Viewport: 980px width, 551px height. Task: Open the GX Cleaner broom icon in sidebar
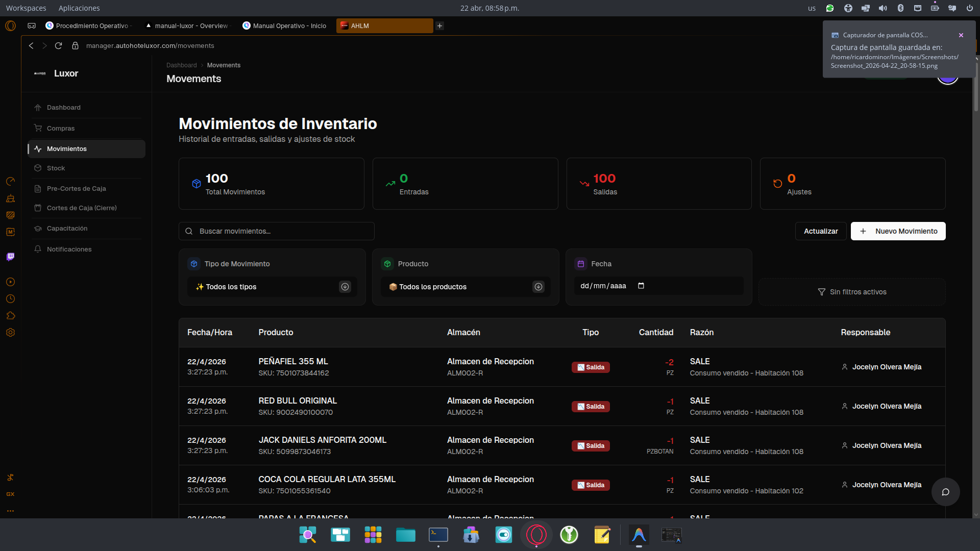(x=10, y=198)
